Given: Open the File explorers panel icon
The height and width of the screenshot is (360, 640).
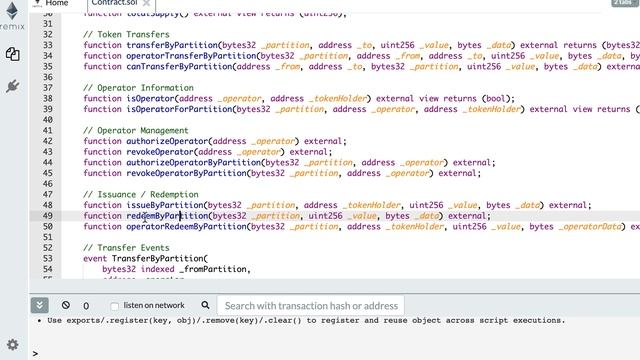Looking at the screenshot, I should click(13, 54).
